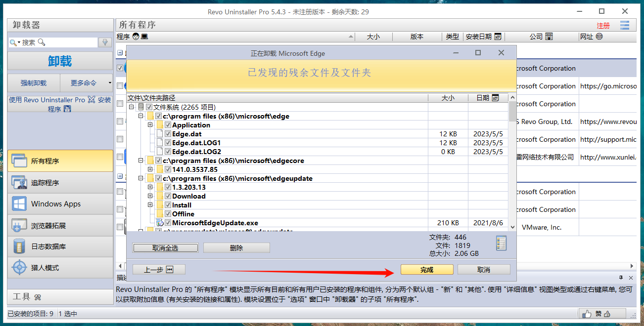644x326 pixels.
Task: Click the 完成 button
Action: 426,270
